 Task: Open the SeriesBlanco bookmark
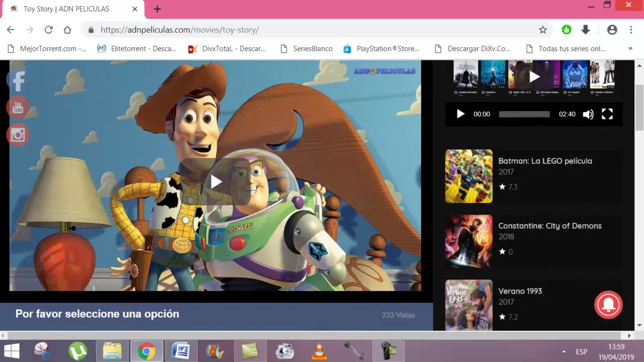coord(306,49)
